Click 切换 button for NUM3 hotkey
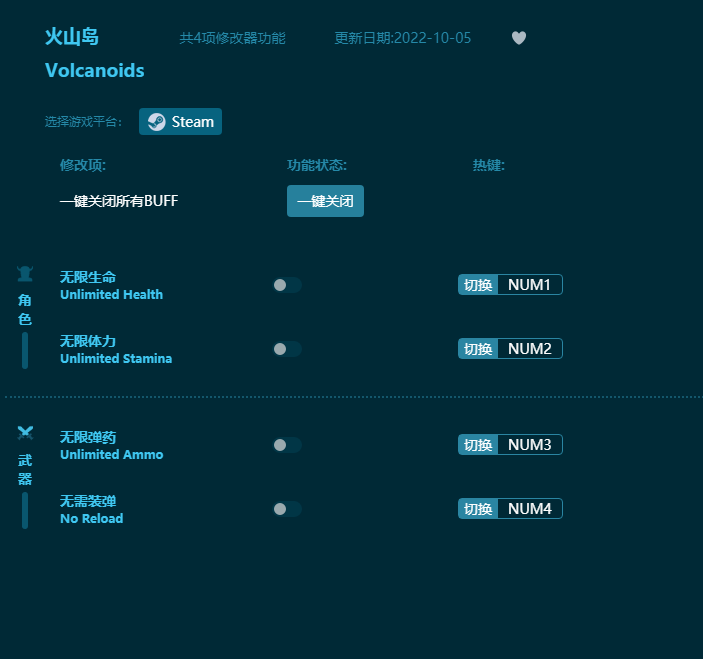Screen dimensions: 703x659 pyautogui.click(x=478, y=445)
